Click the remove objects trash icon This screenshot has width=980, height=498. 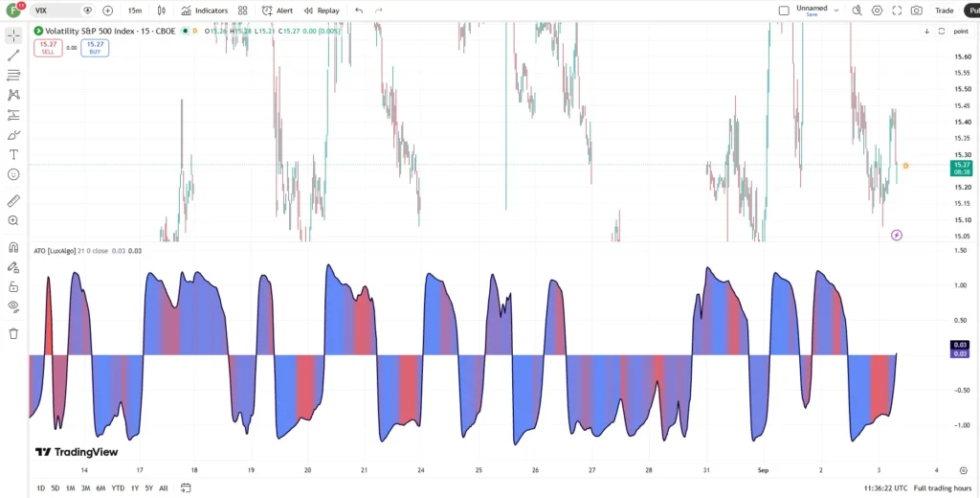point(13,333)
